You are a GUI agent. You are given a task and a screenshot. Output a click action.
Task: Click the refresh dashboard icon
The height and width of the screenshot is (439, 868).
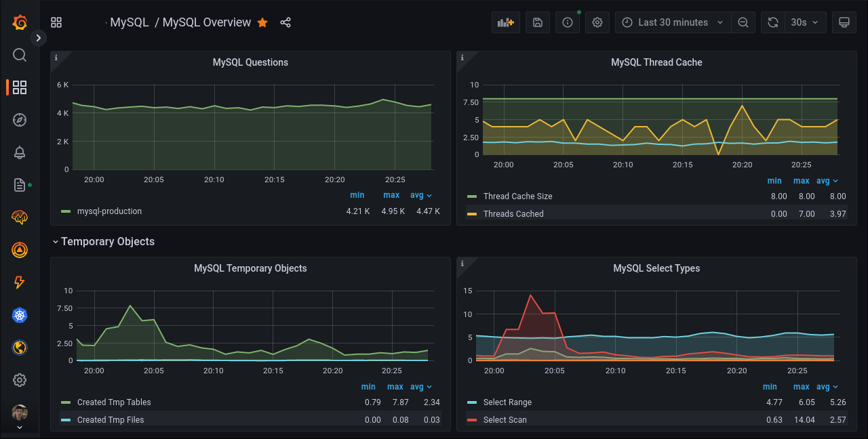pyautogui.click(x=772, y=22)
